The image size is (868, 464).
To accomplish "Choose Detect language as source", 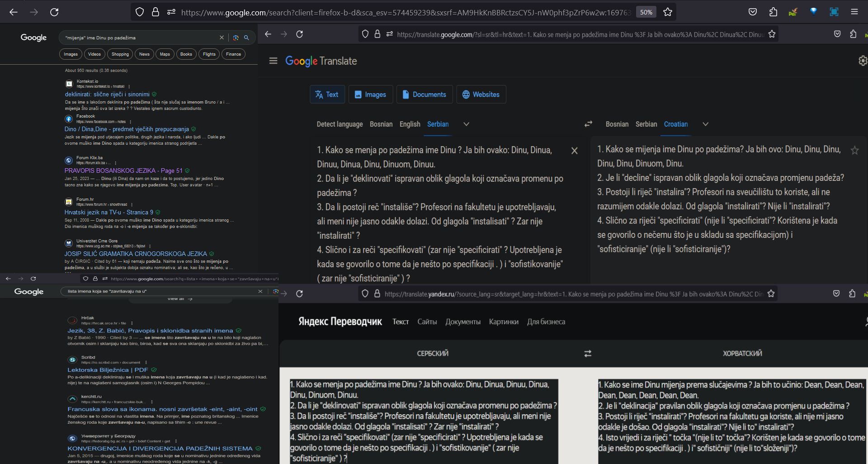I will (x=340, y=124).
